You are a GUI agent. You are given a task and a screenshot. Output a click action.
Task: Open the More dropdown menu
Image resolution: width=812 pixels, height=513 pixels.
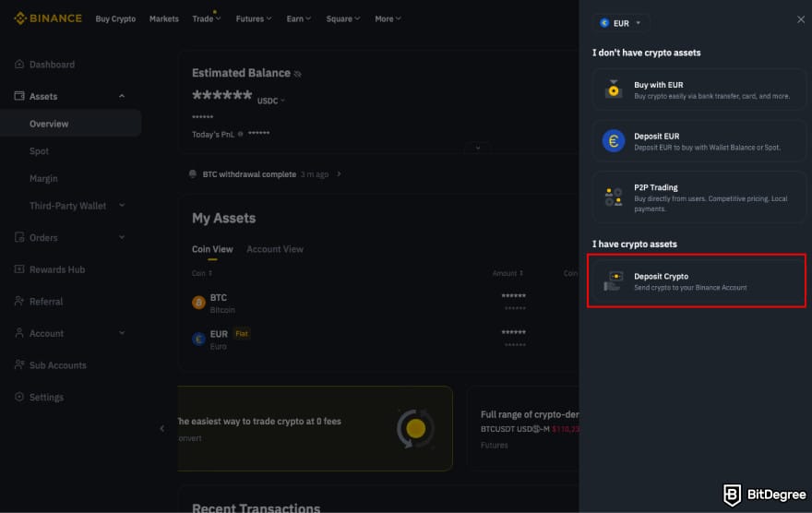[388, 18]
